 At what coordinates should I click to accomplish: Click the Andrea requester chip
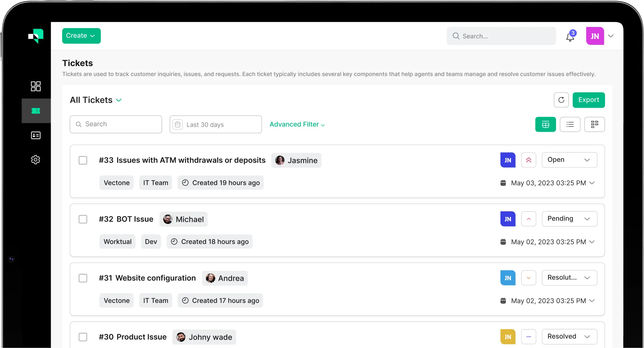(225, 278)
